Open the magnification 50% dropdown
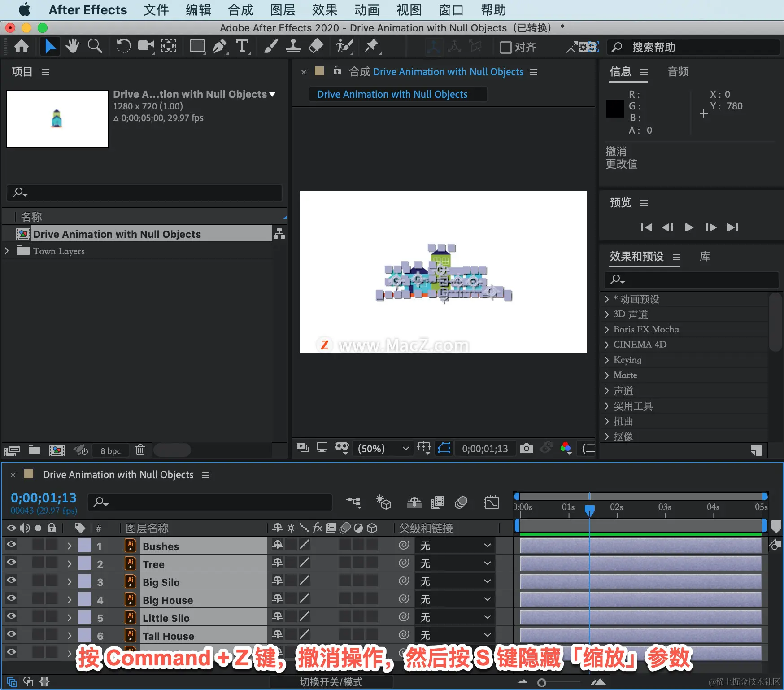This screenshot has height=690, width=784. [383, 448]
